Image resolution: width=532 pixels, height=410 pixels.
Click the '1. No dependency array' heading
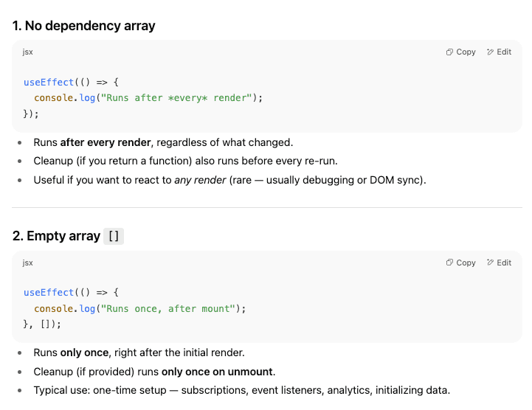[x=83, y=26]
